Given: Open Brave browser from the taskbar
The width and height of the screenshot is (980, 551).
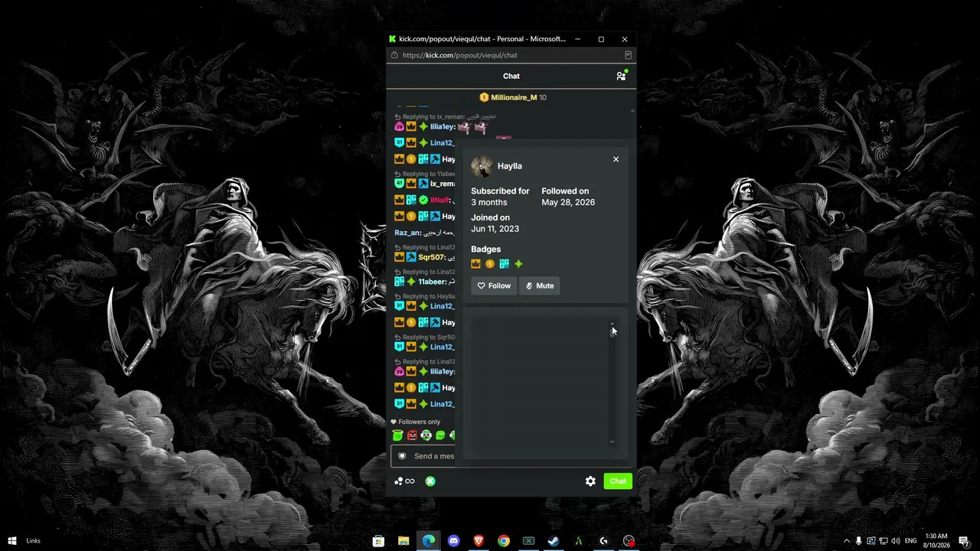Looking at the screenshot, I should pos(479,541).
